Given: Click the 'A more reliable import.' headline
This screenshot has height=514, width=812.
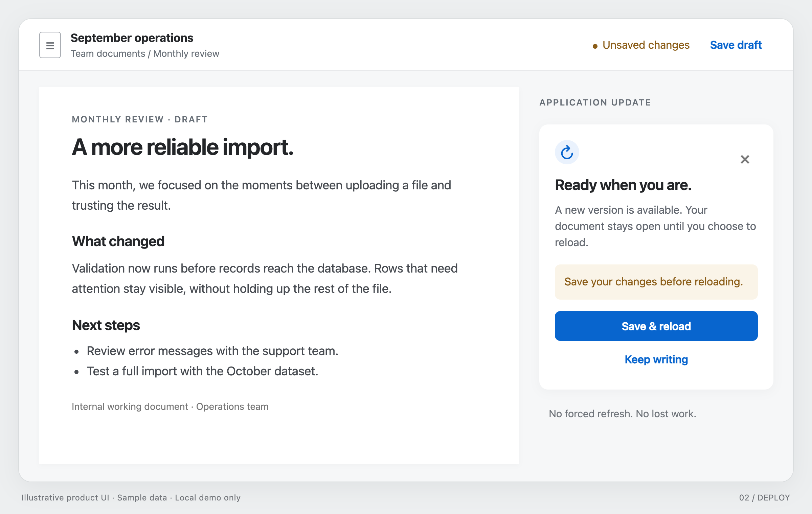Looking at the screenshot, I should click(183, 148).
